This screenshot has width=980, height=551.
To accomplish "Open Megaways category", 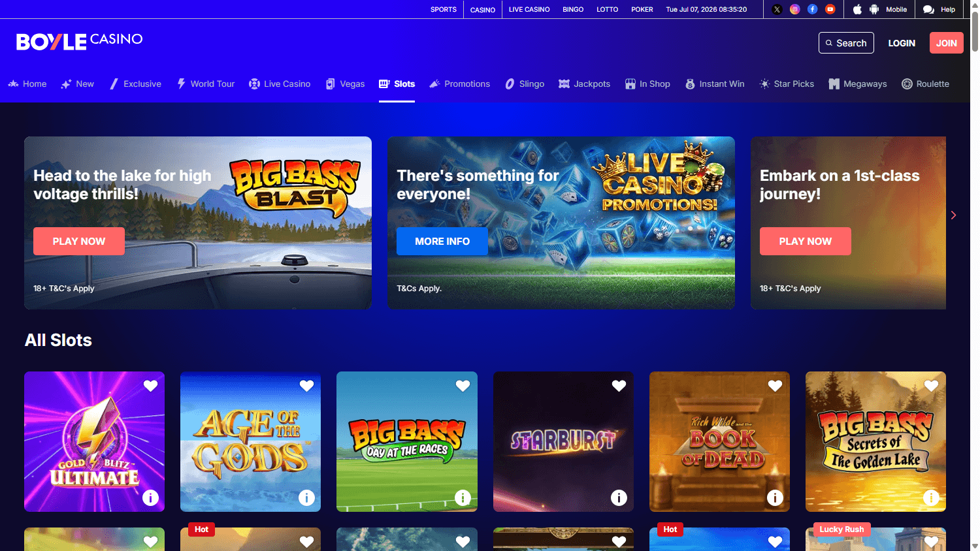I will (x=858, y=84).
